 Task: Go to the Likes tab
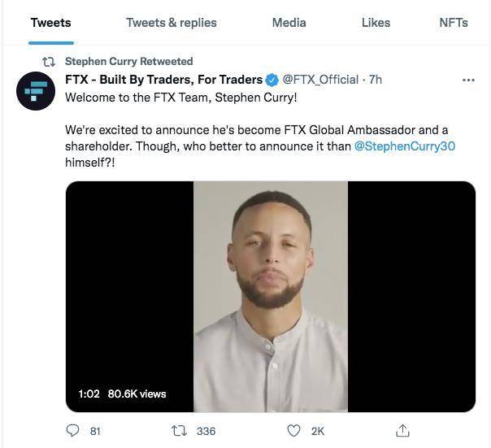[376, 23]
